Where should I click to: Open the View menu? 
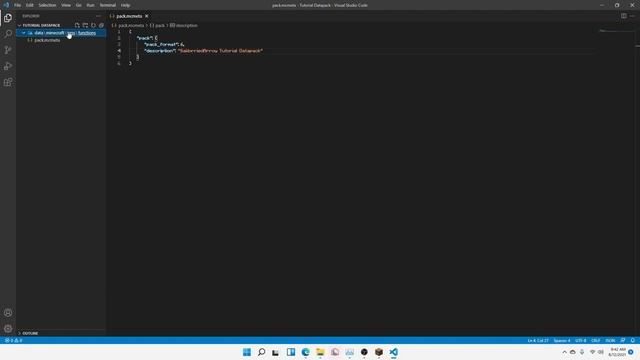pyautogui.click(x=66, y=5)
